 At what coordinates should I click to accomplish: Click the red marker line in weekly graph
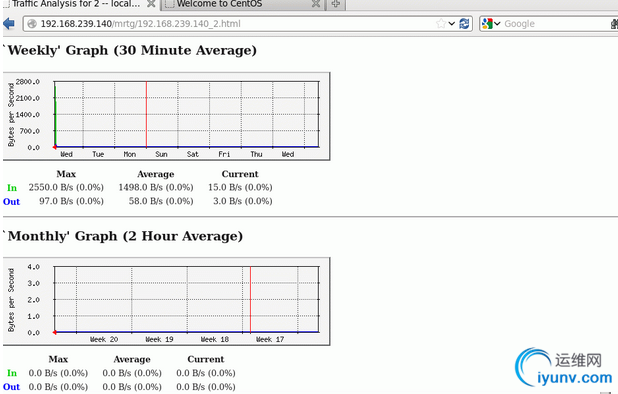(x=146, y=114)
